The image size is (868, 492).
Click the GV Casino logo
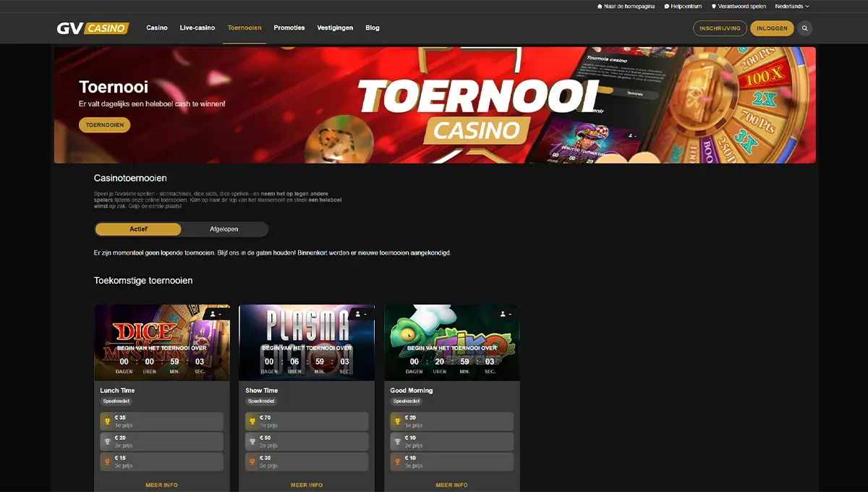click(93, 28)
